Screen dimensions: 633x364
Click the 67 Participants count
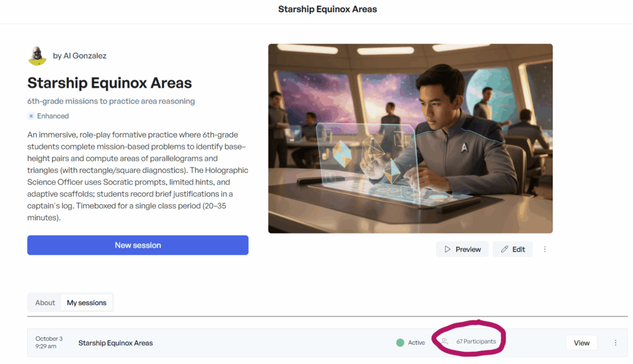476,342
